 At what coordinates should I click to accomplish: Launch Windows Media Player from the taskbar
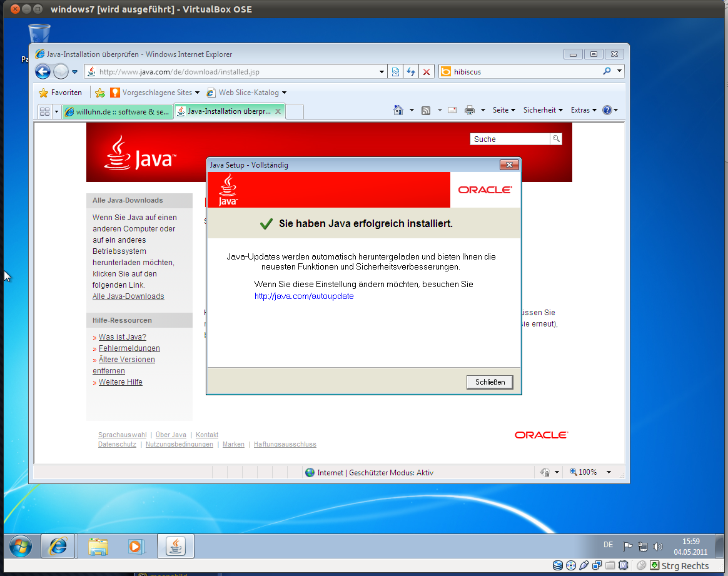tap(136, 547)
